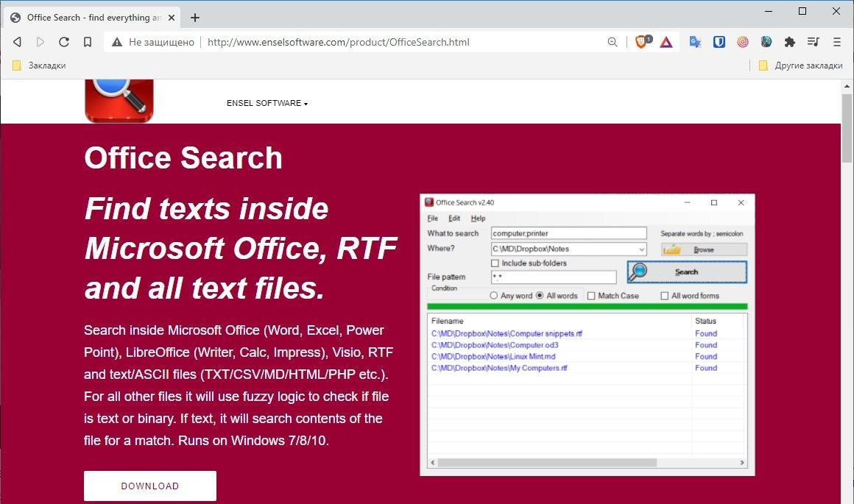
Task: Open the Edit menu in the app screenshot
Action: (454, 219)
